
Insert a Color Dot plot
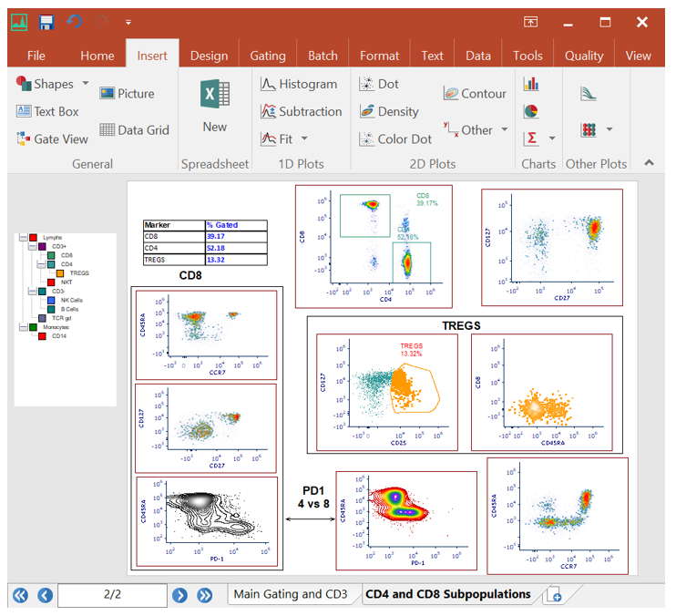click(x=395, y=139)
